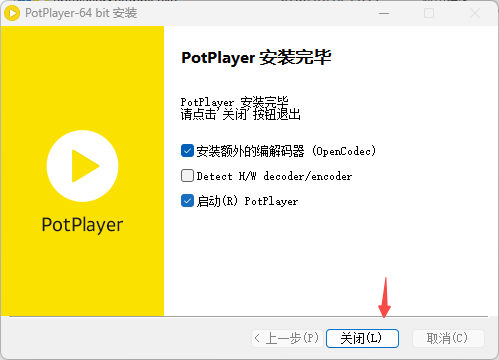This screenshot has width=499, height=360.
Task: Click the label '安装额外的编解码器 (OpenCodec)'
Action: 286,151
